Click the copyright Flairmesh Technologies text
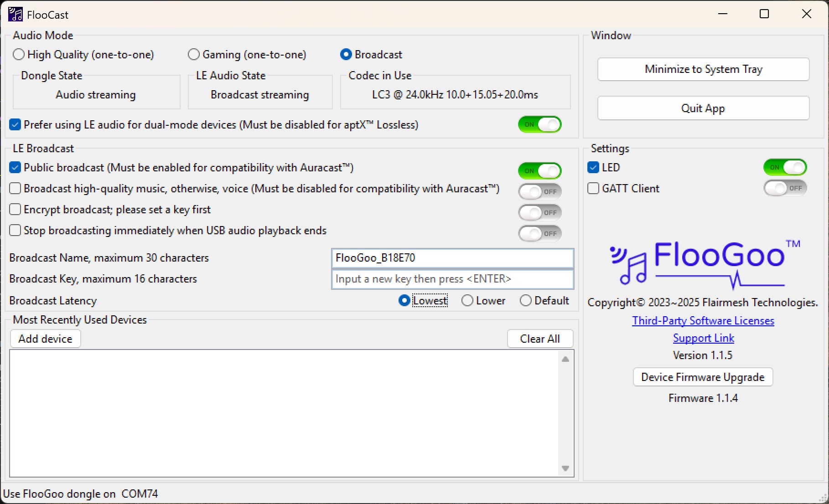The height and width of the screenshot is (504, 829). (703, 303)
